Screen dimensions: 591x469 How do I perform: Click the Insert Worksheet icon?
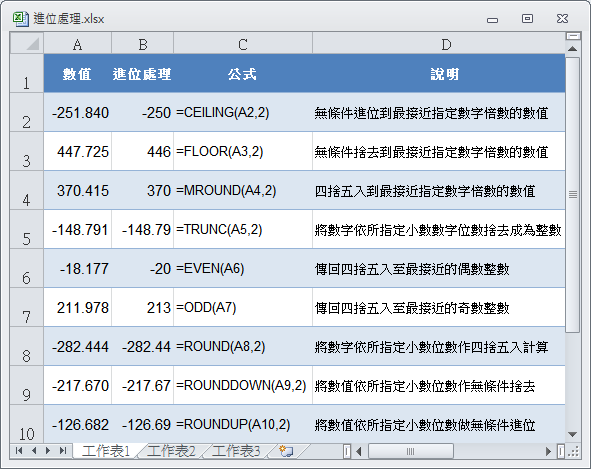(x=286, y=451)
